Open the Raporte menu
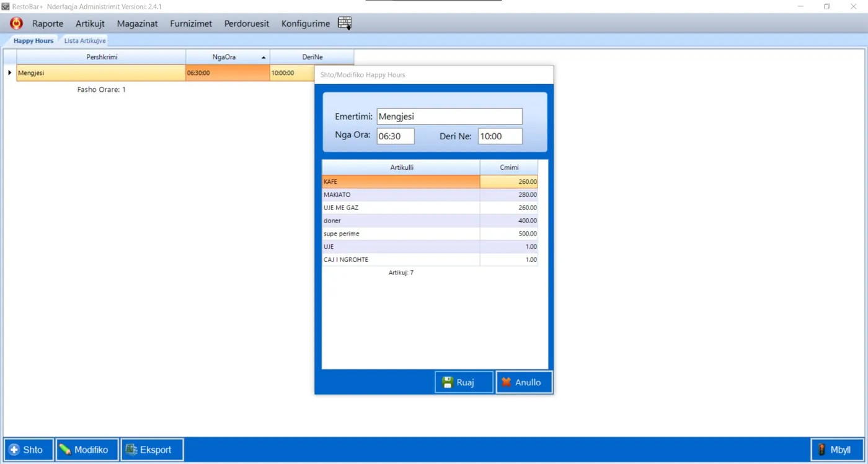868x464 pixels. [x=48, y=24]
